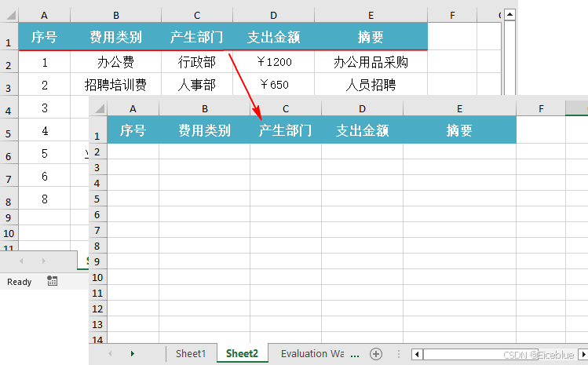Image resolution: width=588 pixels, height=365 pixels.
Task: Click the 行政部 cell
Action: tap(197, 62)
